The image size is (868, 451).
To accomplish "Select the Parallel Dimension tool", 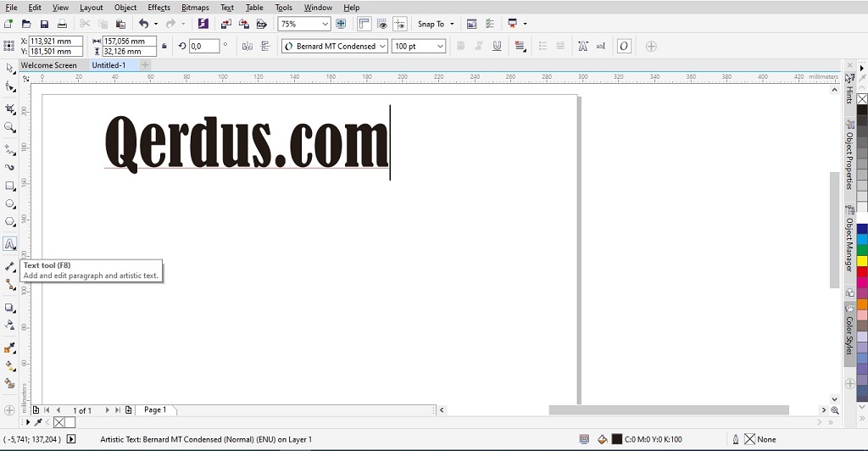I will [x=9, y=267].
